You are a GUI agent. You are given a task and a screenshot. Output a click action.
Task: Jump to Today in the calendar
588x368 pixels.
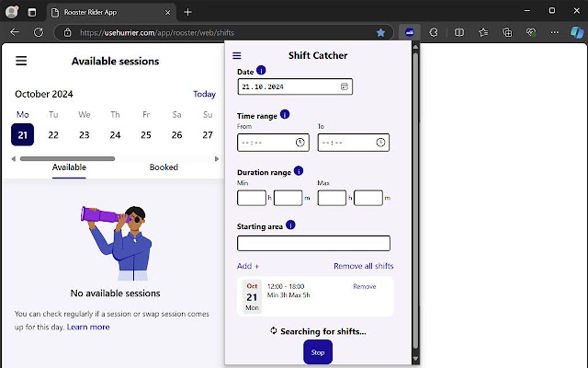click(x=205, y=94)
